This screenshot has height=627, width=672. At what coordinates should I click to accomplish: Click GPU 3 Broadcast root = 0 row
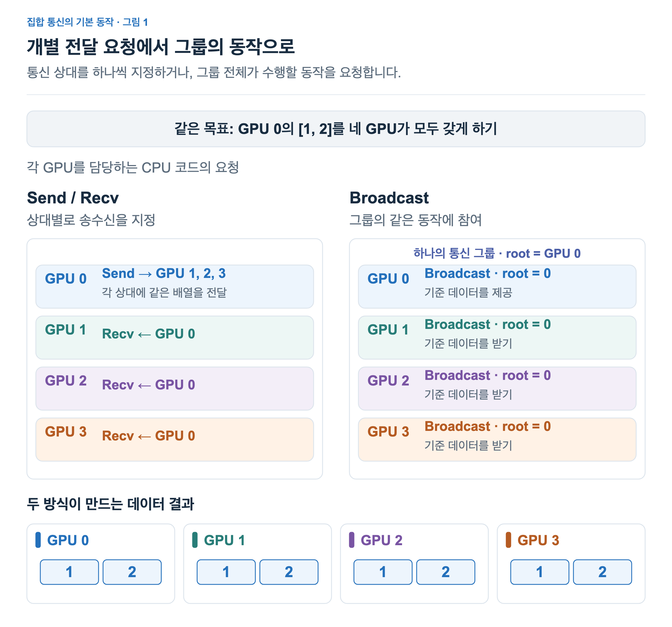pyautogui.click(x=497, y=440)
